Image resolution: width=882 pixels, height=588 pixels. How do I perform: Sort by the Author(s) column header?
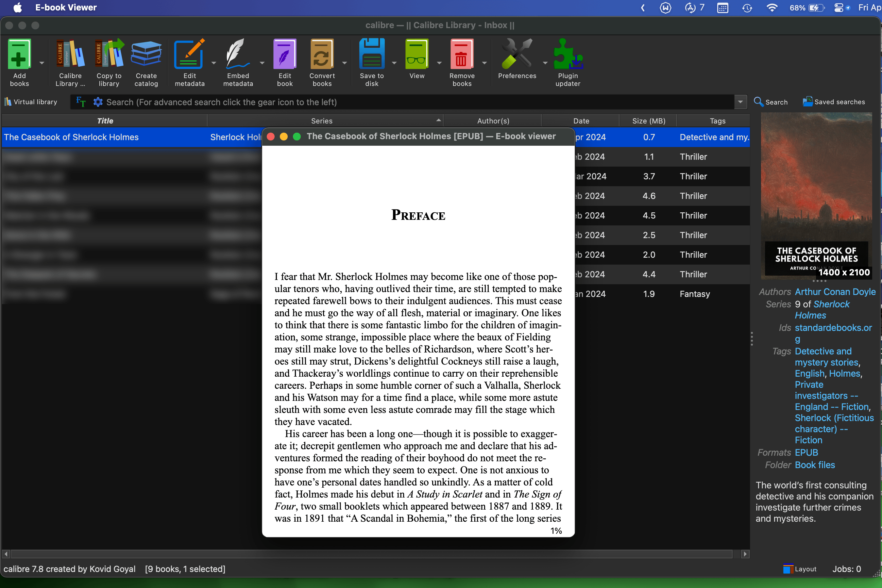(493, 121)
